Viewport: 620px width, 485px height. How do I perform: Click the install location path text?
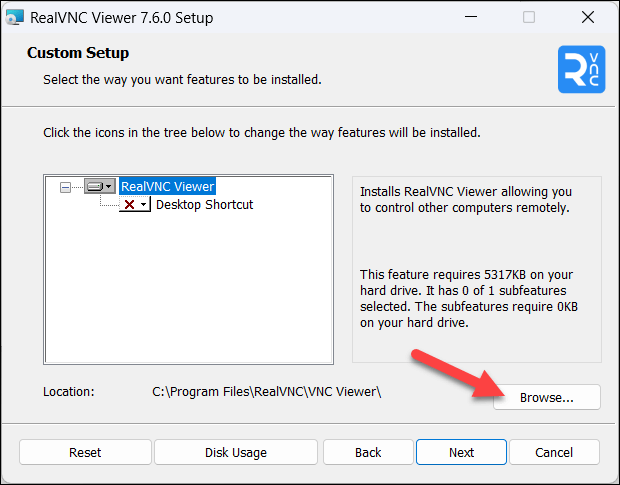[x=264, y=392]
